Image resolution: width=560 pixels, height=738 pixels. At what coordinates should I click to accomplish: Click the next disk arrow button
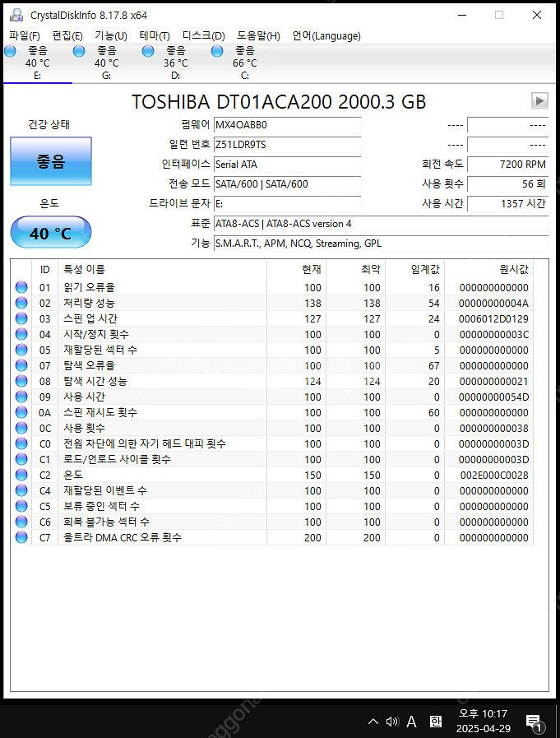pyautogui.click(x=539, y=100)
